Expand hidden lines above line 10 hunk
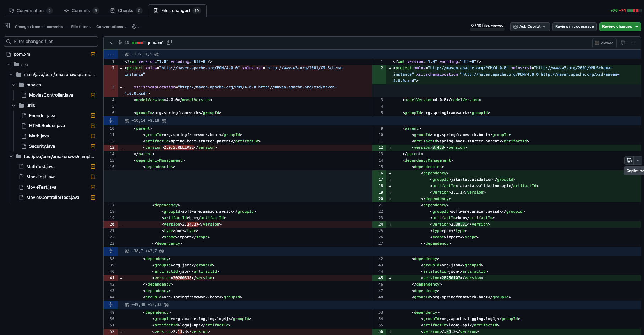Viewport: 644px width, 335px height. pyautogui.click(x=111, y=121)
